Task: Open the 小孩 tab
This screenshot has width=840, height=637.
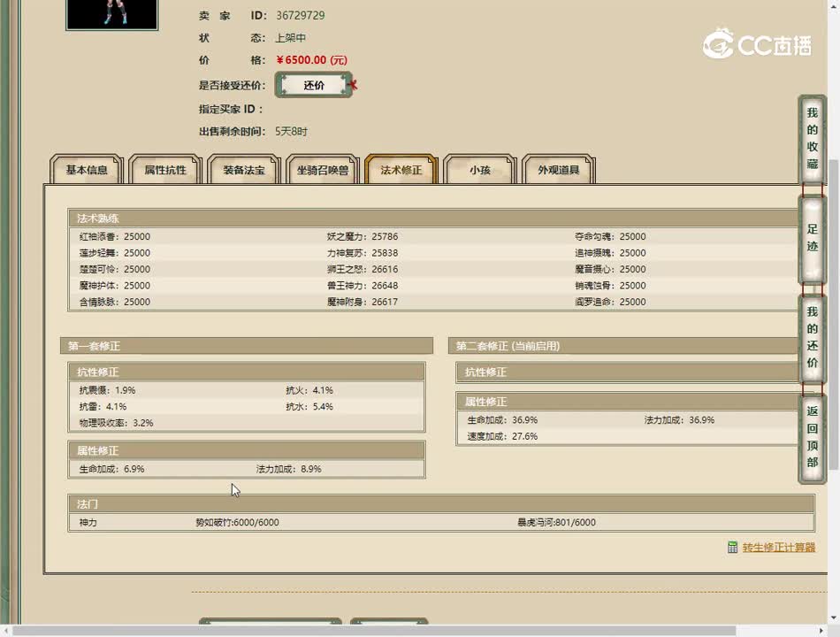Action: (x=480, y=170)
